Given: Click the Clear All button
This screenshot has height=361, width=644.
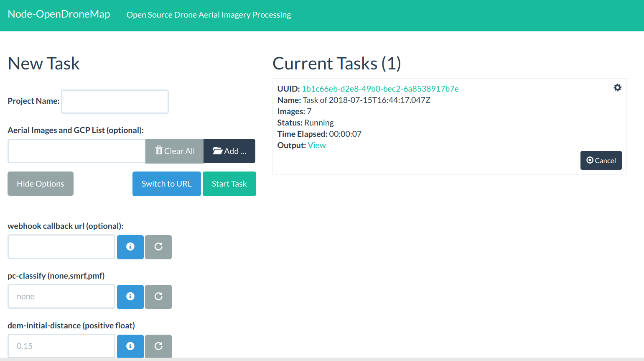Looking at the screenshot, I should 175,151.
